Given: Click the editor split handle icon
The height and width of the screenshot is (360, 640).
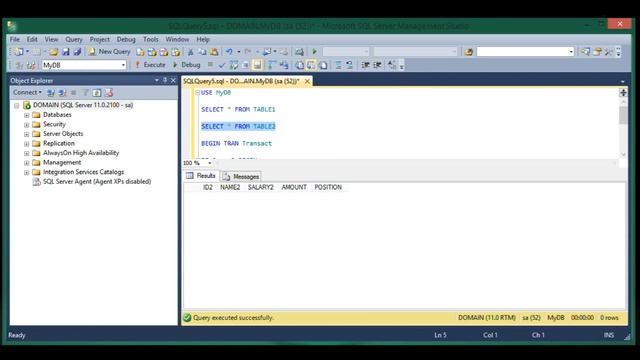Looking at the screenshot, I should [623, 93].
